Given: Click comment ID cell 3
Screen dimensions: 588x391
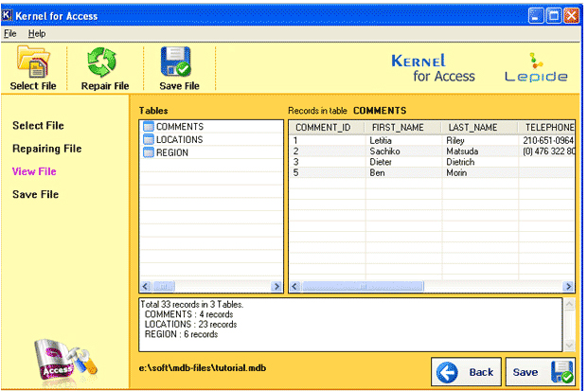Looking at the screenshot, I should (x=295, y=162).
